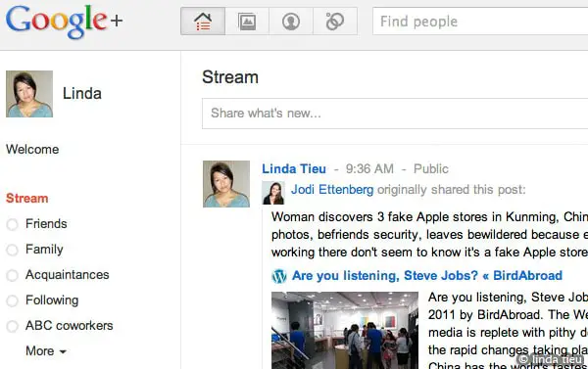Click the Share what's new box
The width and height of the screenshot is (588, 369).
click(x=395, y=114)
